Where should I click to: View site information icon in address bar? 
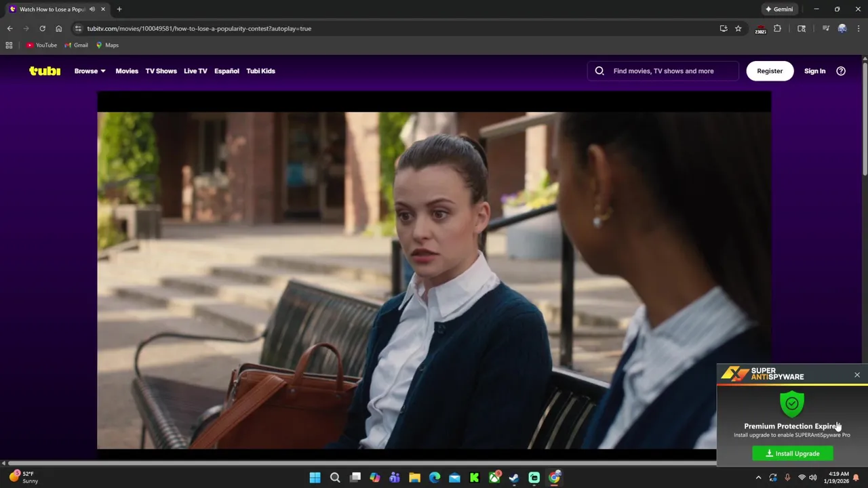point(78,28)
